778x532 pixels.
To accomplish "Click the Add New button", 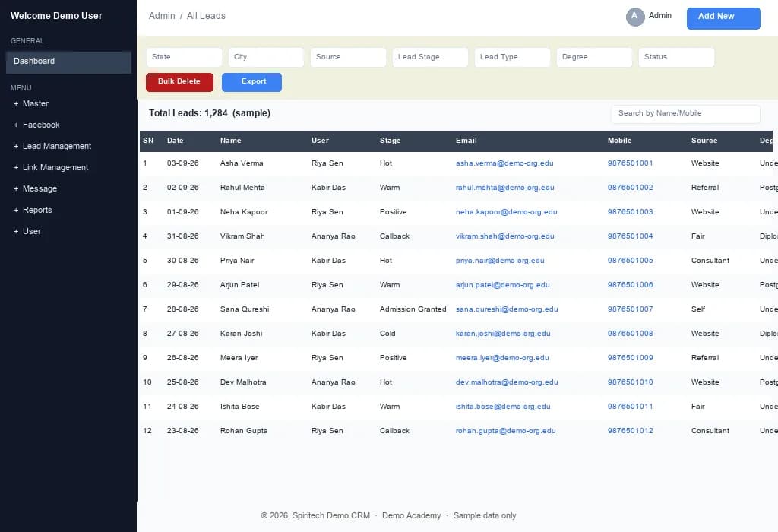I will [x=723, y=18].
